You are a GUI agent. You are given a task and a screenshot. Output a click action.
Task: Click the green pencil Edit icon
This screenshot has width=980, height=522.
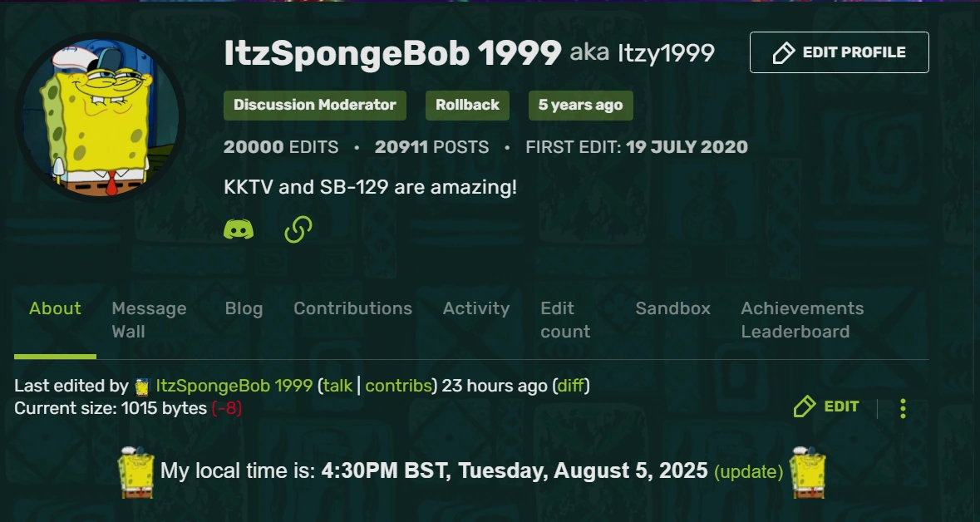click(x=805, y=406)
